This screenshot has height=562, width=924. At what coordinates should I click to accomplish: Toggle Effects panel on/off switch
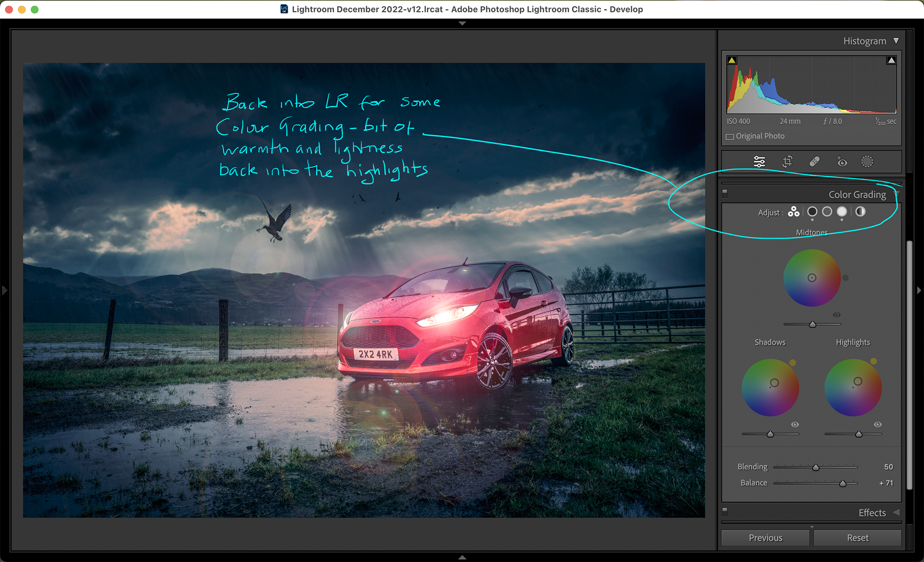pos(725,511)
